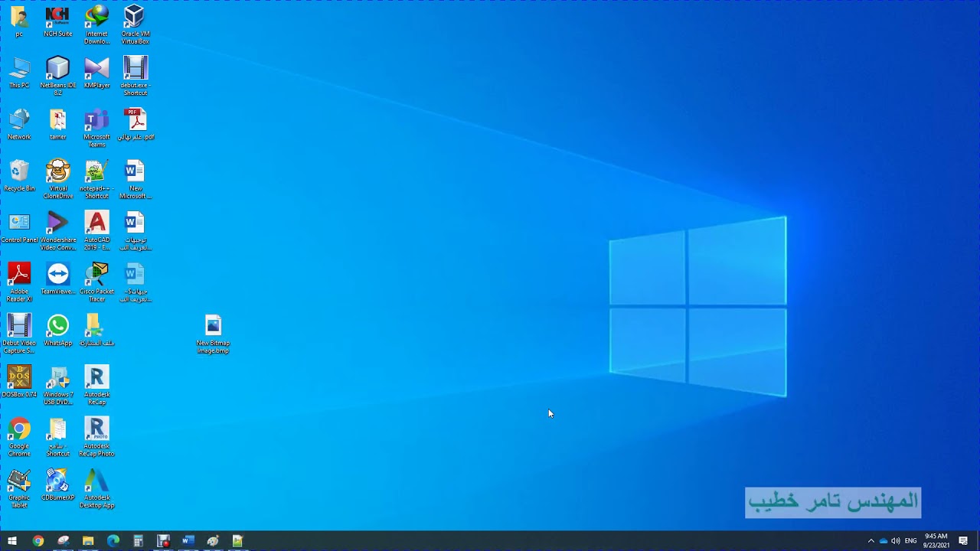Screen dimensions: 980x551
Task: Open File Explorer from the taskbar
Action: (88, 541)
